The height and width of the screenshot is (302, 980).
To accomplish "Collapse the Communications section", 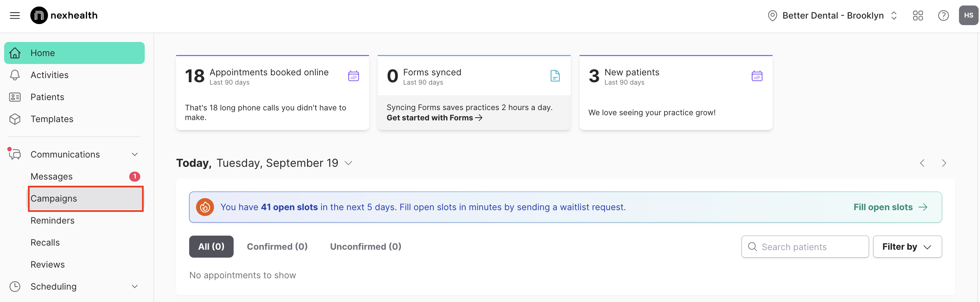I will (x=135, y=154).
